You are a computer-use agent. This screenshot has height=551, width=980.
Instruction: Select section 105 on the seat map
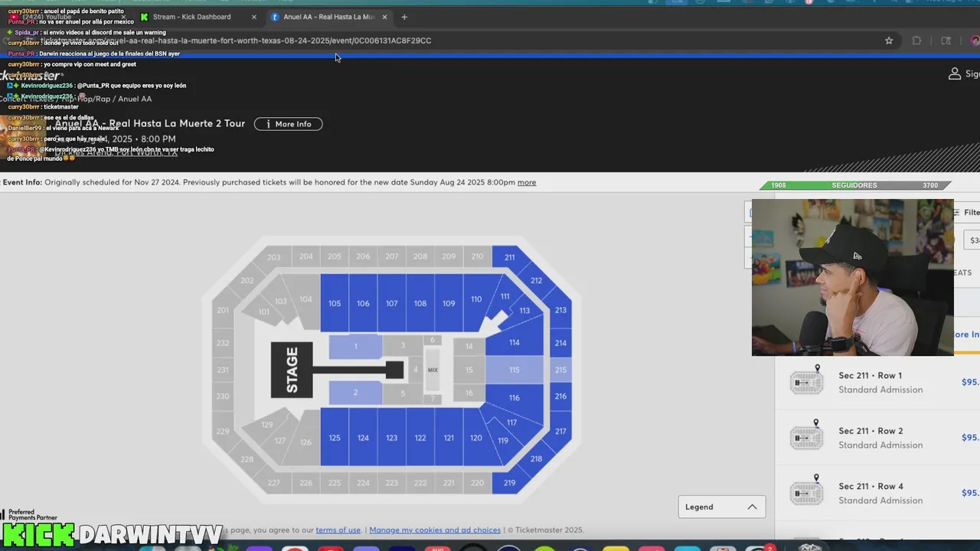pyautogui.click(x=335, y=303)
